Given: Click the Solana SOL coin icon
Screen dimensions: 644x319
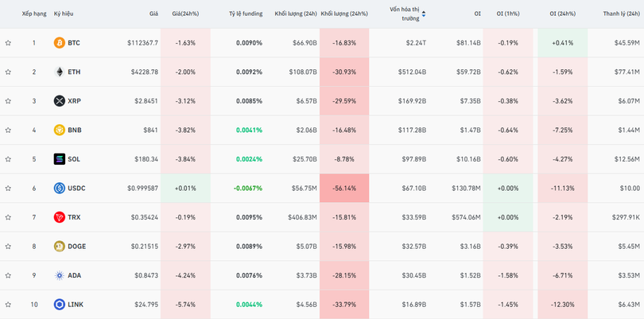Looking at the screenshot, I should coord(59,159).
